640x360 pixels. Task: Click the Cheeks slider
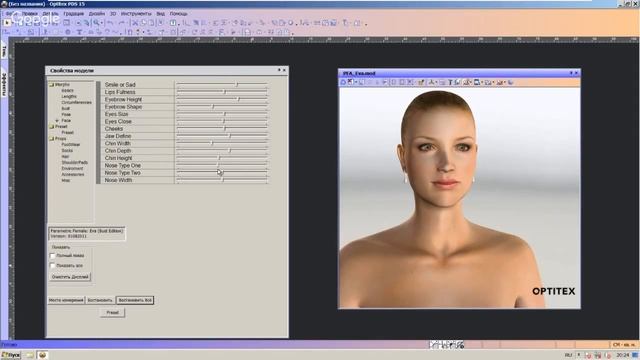tap(222, 129)
